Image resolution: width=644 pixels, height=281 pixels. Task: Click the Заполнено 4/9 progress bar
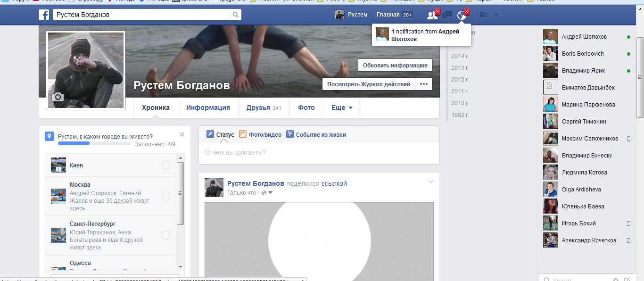[94, 143]
